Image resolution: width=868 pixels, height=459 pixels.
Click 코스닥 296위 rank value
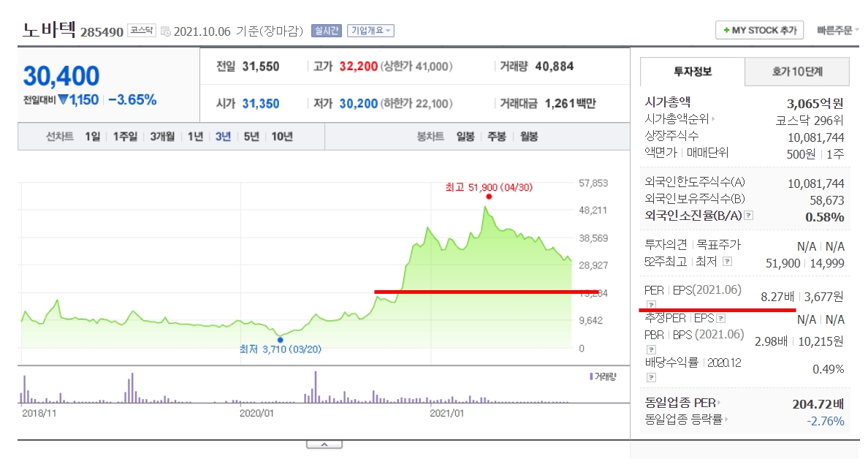pyautogui.click(x=810, y=120)
